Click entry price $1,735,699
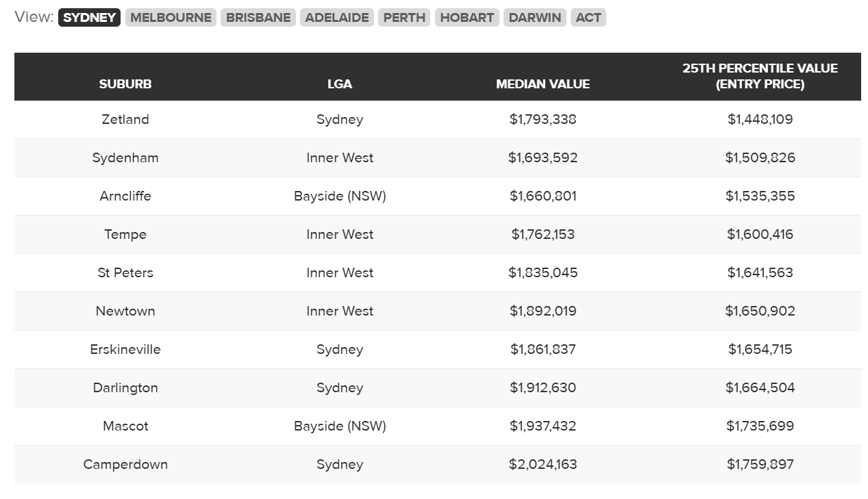 760,426
